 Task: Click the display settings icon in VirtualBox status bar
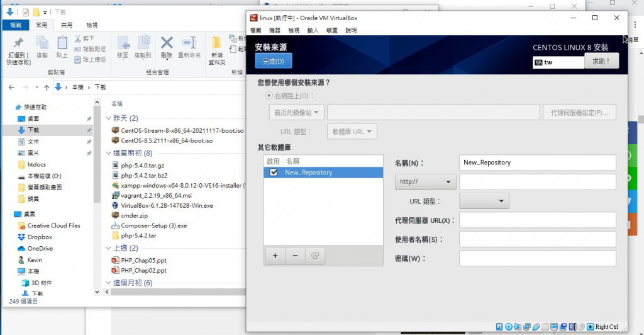coord(554,327)
